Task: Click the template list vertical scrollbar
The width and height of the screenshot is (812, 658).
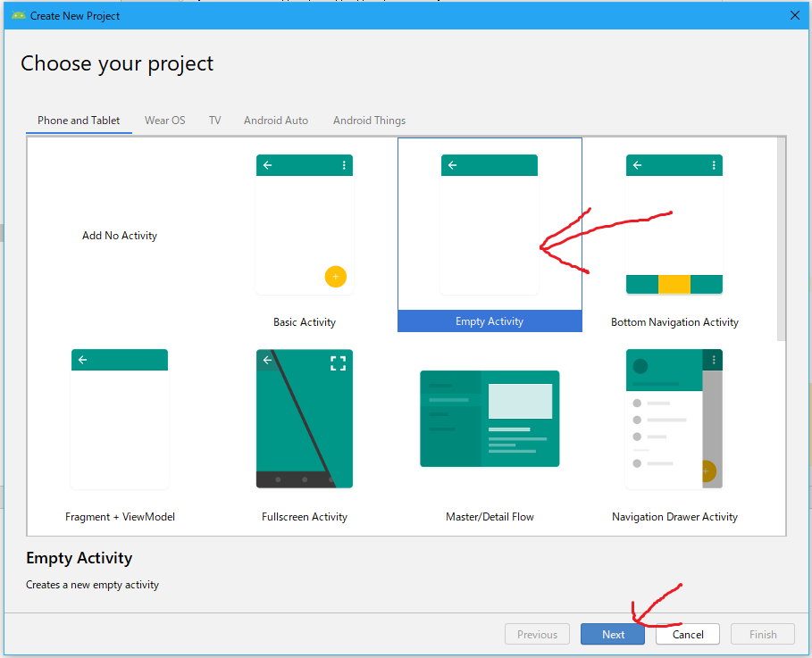Action: 781,239
